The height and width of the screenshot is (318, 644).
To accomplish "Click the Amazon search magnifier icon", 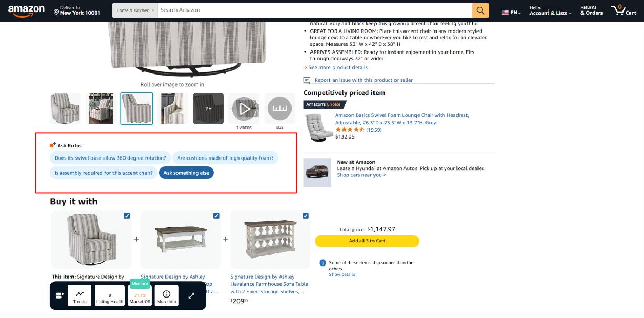I will pyautogui.click(x=480, y=10).
